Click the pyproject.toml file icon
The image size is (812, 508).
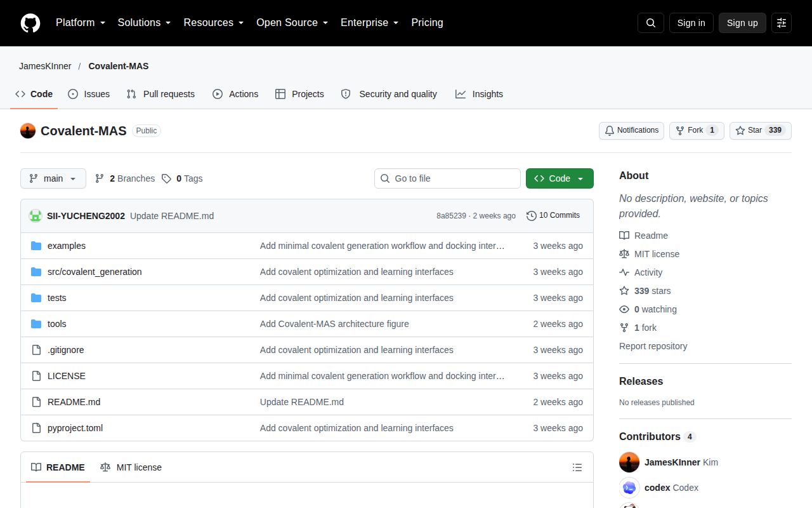36,428
